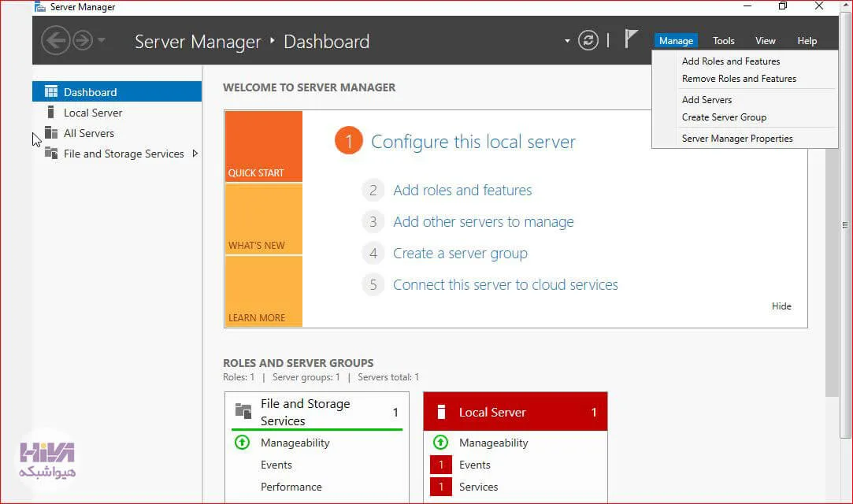Open Manageability in Local Server tile

(493, 443)
